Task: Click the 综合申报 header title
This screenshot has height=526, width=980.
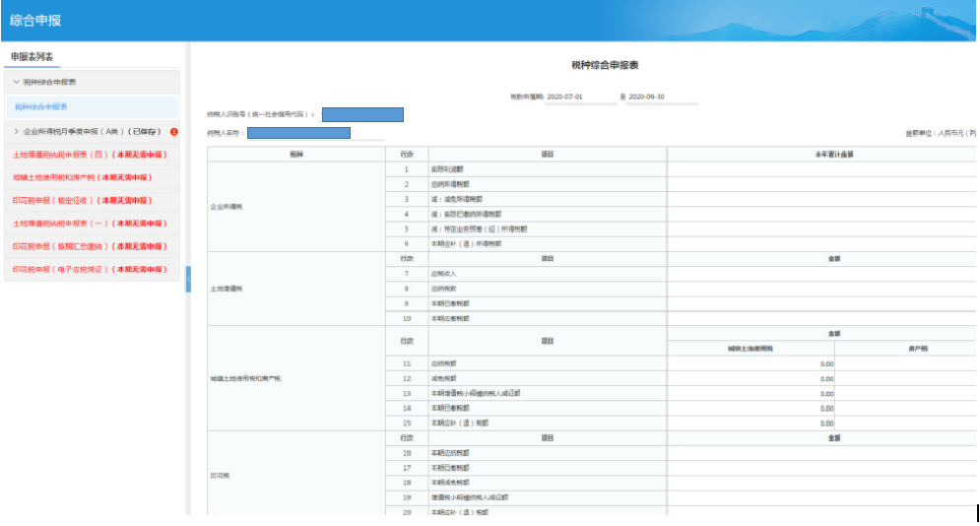Action: tap(35, 20)
